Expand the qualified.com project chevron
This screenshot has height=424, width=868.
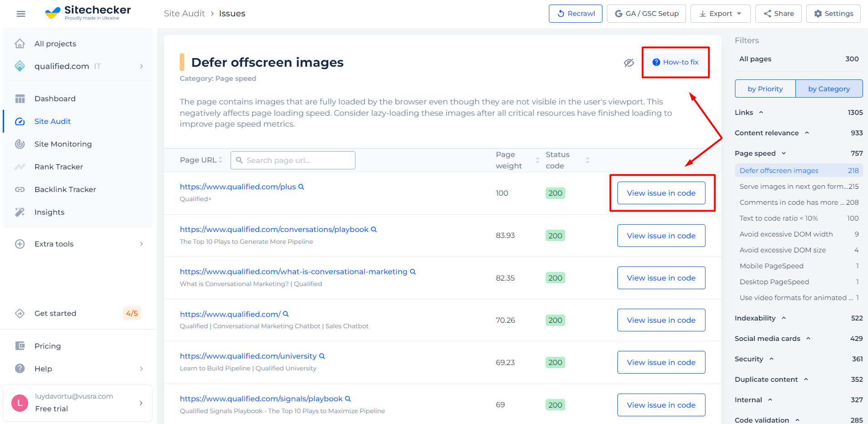pyautogui.click(x=142, y=66)
